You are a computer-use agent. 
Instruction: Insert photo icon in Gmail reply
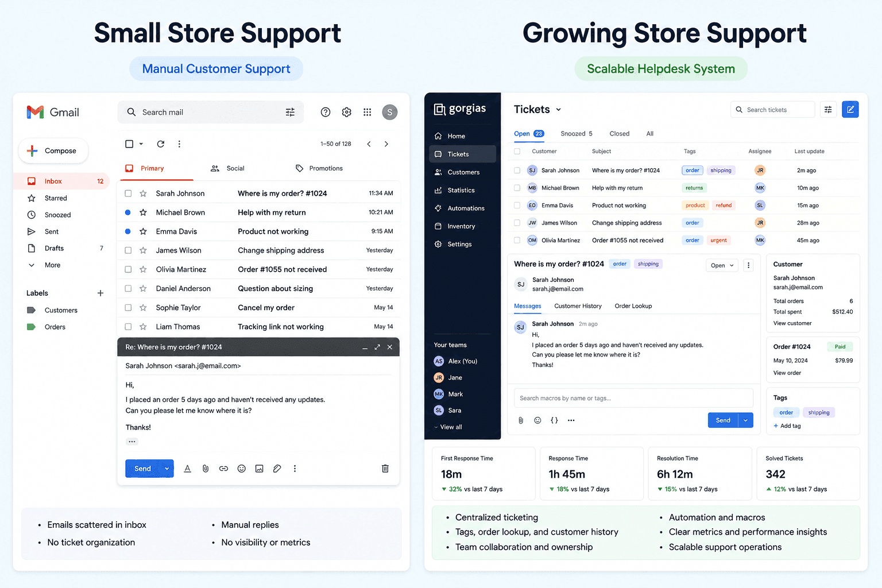[x=260, y=469]
